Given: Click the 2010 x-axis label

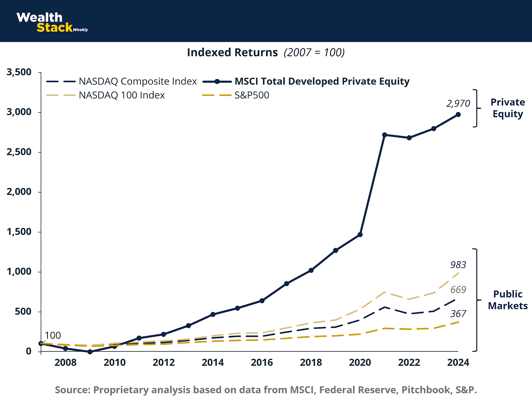Looking at the screenshot, I should point(115,362).
